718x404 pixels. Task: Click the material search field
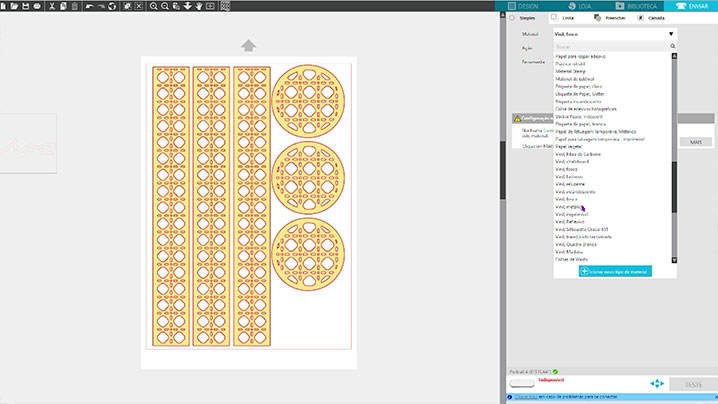[x=610, y=46]
